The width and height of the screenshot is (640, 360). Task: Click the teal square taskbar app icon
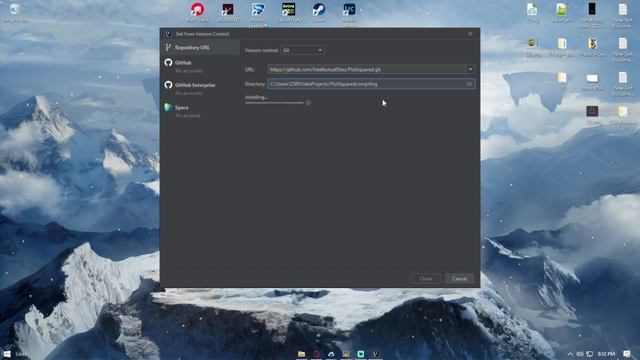360,354
